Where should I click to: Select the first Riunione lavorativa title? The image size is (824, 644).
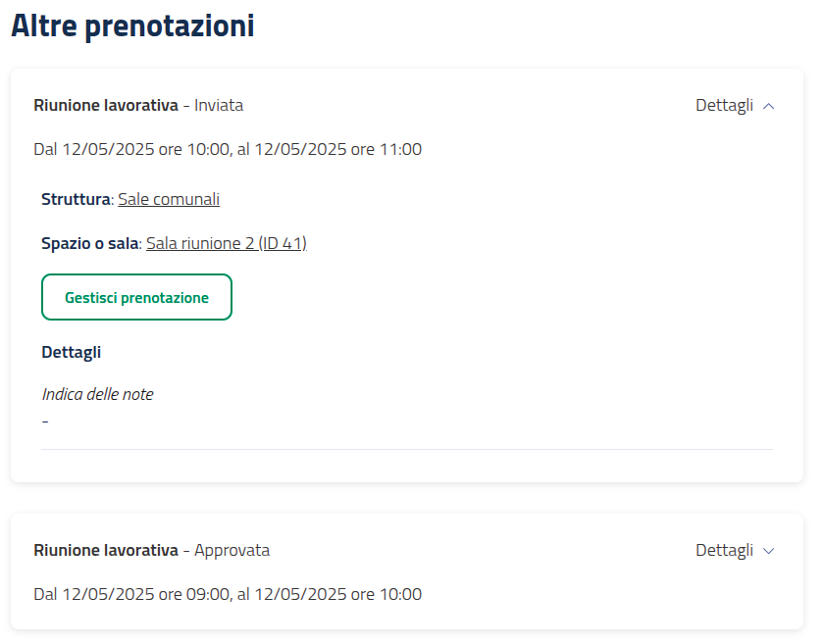click(106, 105)
